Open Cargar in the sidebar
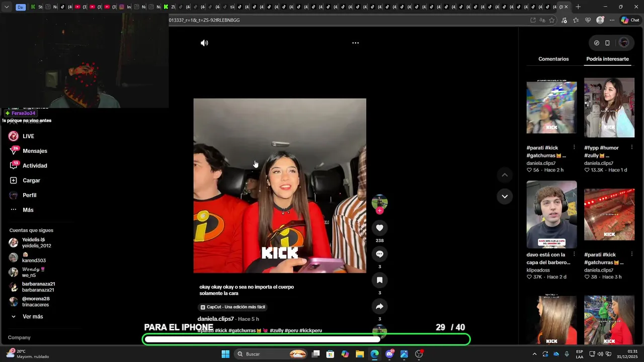Viewport: 644px width, 362px height. [x=25, y=180]
